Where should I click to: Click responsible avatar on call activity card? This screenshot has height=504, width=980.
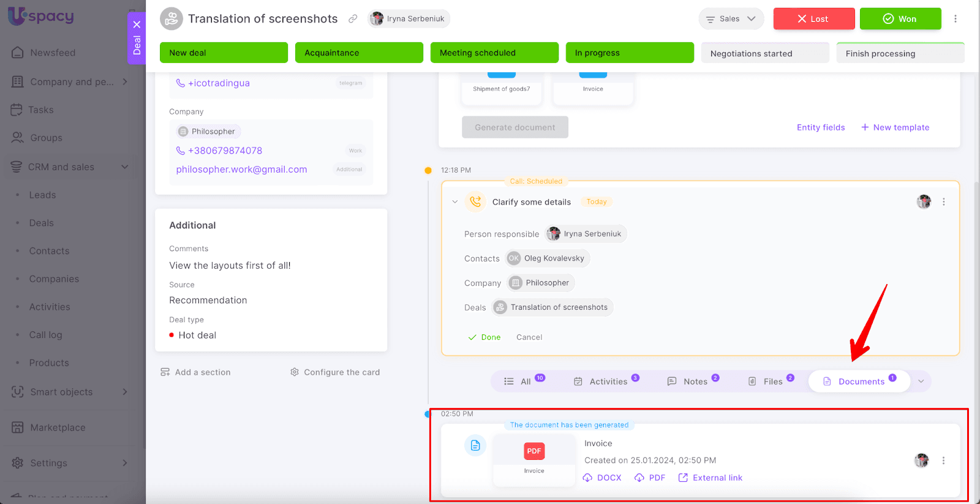click(924, 201)
